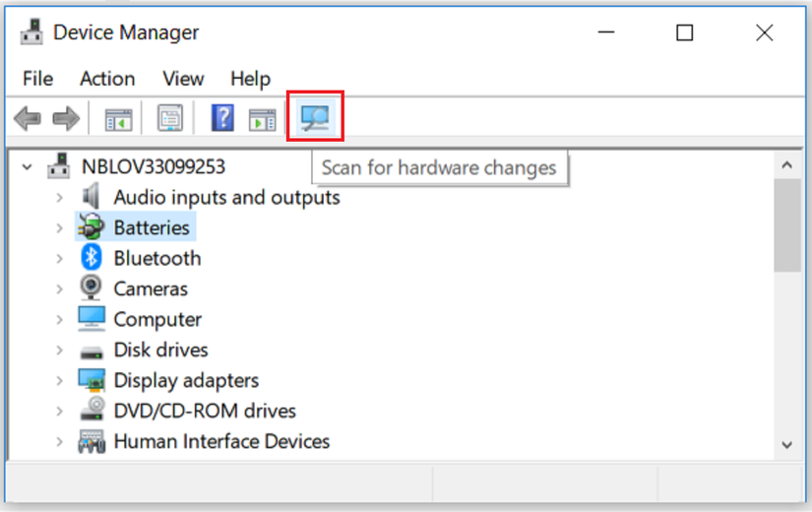Viewport: 812px width, 512px height.
Task: Click the scrollbar down arrow
Action: click(x=787, y=445)
